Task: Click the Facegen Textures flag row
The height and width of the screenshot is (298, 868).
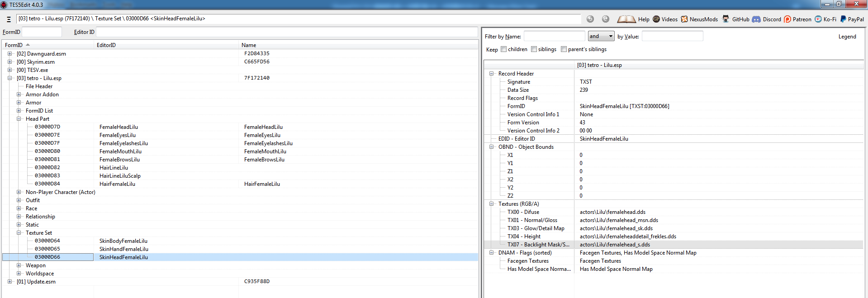Action: click(674, 261)
